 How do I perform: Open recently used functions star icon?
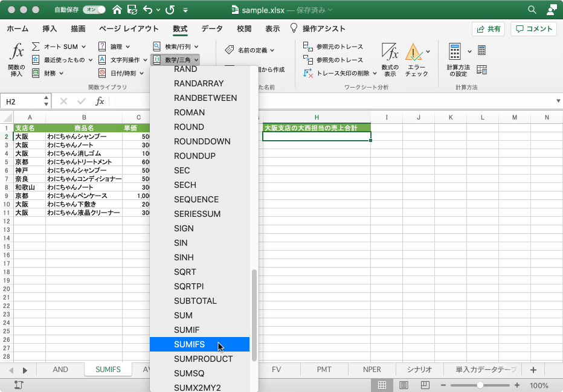(x=36, y=60)
